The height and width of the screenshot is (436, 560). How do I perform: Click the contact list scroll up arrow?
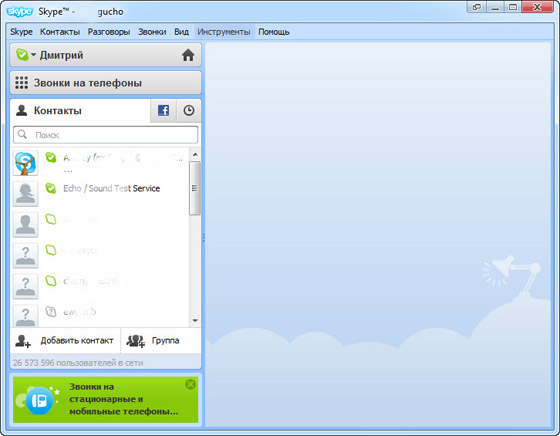[x=195, y=154]
